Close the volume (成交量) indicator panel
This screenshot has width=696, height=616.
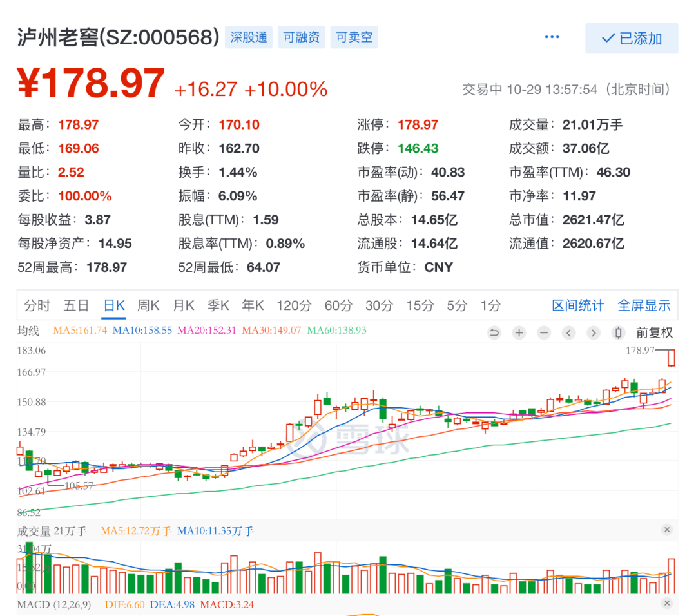click(667, 530)
